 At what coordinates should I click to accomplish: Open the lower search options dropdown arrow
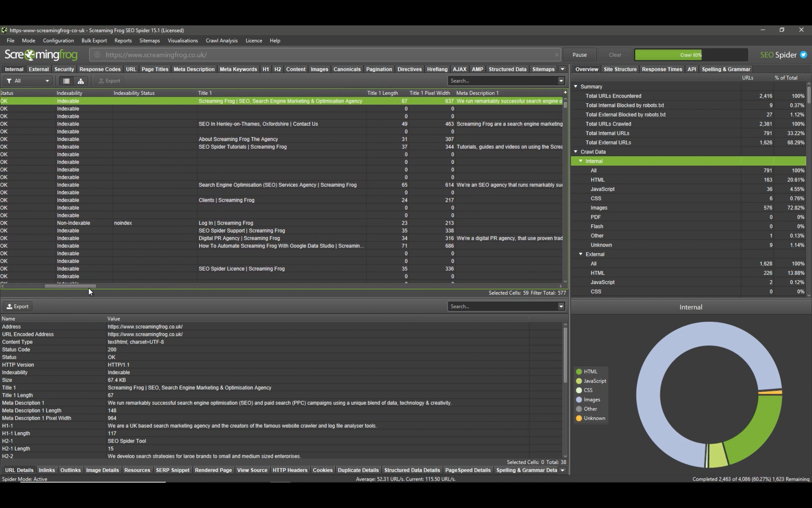[x=561, y=306]
